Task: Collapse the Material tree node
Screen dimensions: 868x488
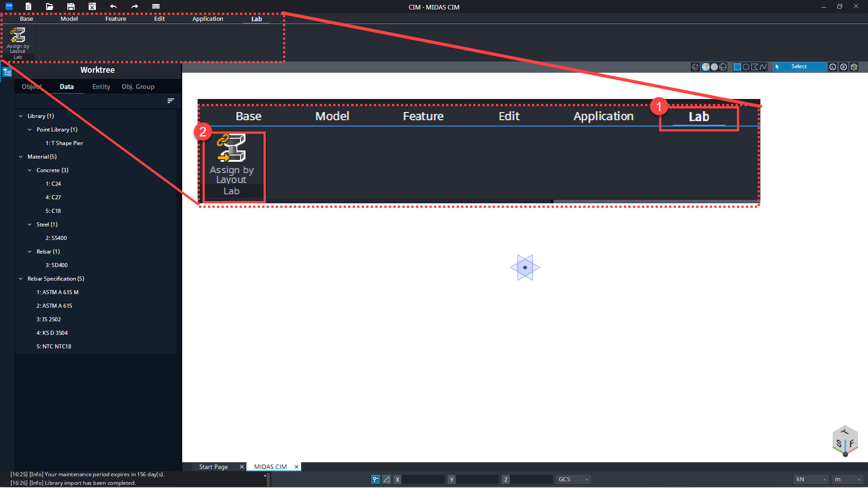Action: (x=21, y=157)
